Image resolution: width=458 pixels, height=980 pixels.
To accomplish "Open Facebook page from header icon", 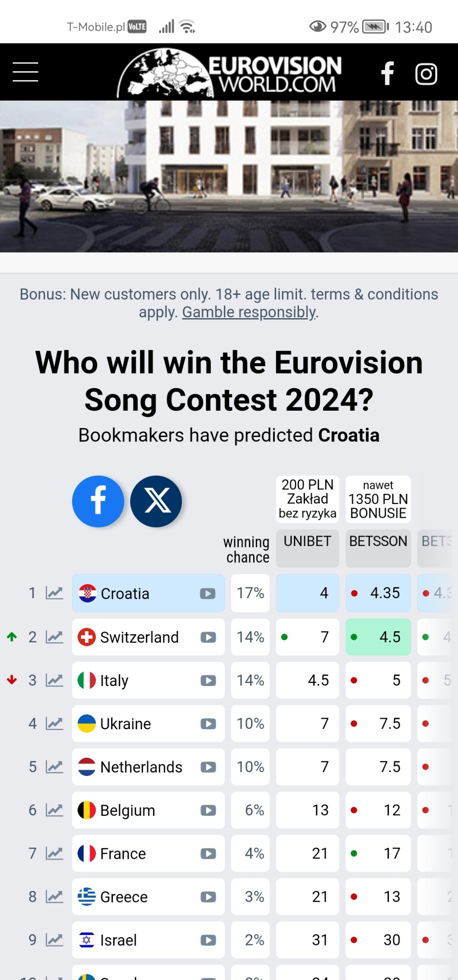I will (387, 73).
